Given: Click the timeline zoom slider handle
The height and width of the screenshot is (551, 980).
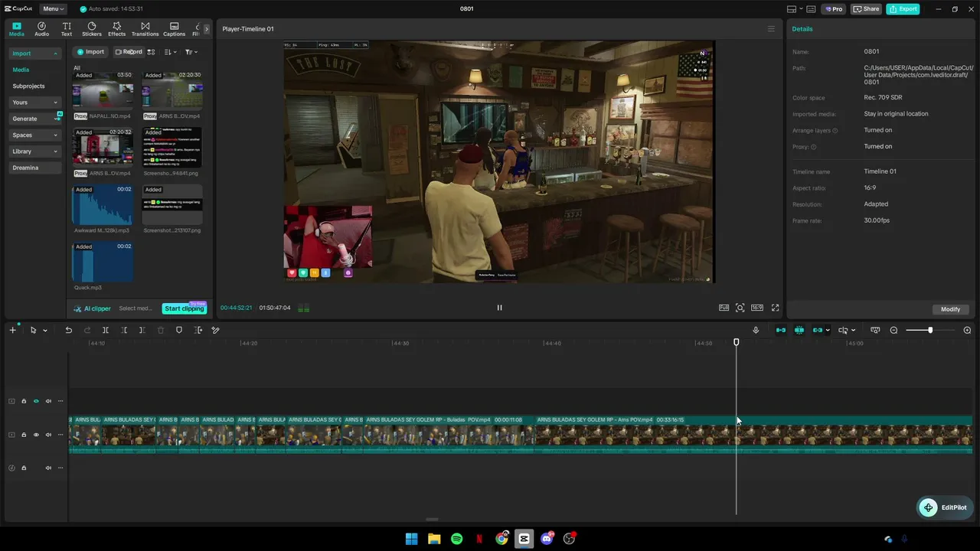Looking at the screenshot, I should 930,330.
